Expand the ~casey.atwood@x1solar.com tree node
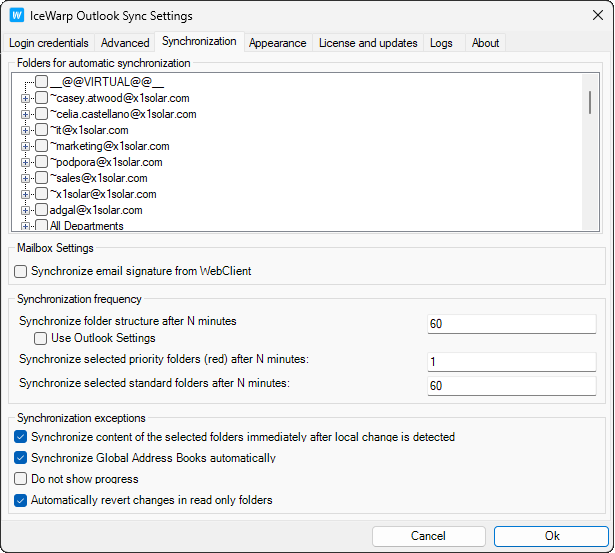Screen dimensions: 615x553 25,98
